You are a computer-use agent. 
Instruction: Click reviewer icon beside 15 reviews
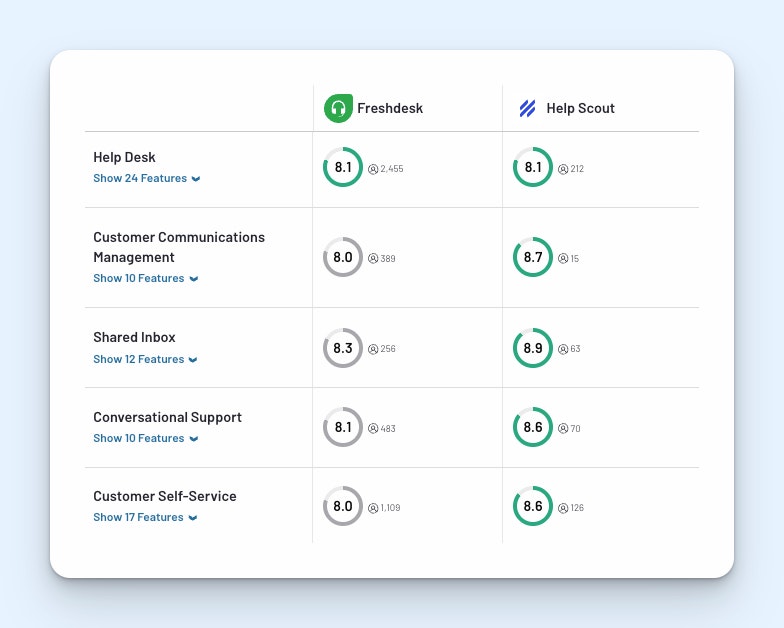563,258
